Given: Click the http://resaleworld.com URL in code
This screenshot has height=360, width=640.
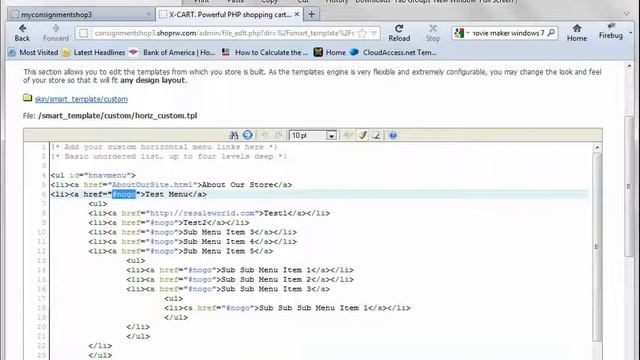Looking at the screenshot, I should 202,213.
